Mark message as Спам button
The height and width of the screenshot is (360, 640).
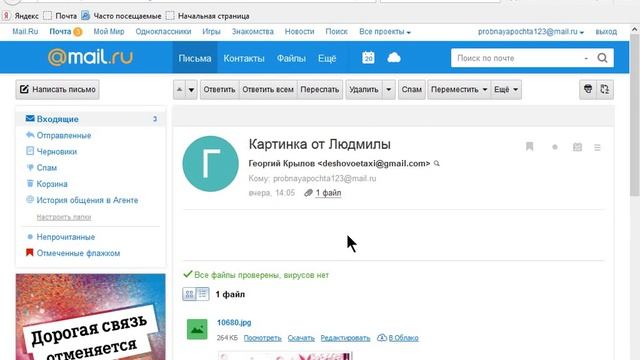[411, 89]
